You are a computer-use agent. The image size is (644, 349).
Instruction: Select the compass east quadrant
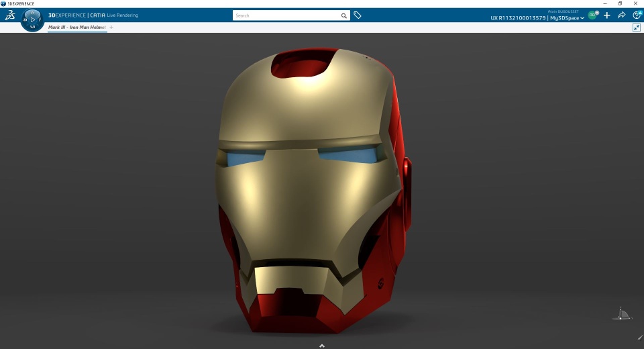40,19
